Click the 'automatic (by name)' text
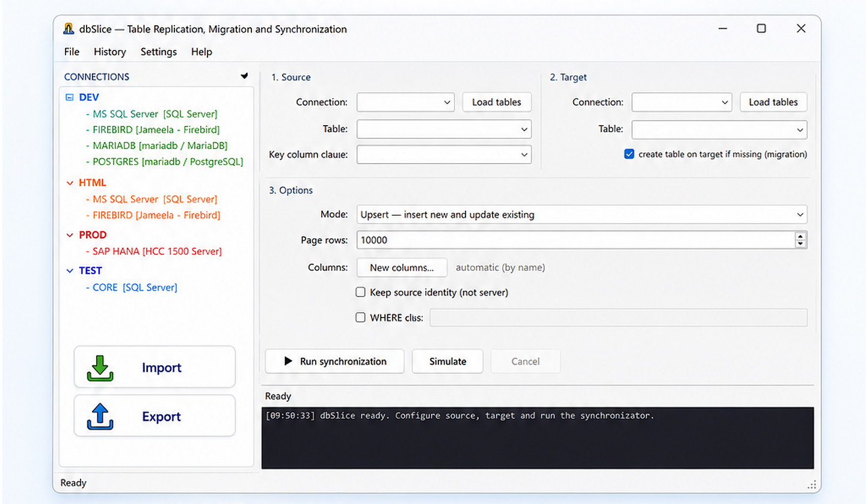This screenshot has width=866, height=504. (500, 268)
